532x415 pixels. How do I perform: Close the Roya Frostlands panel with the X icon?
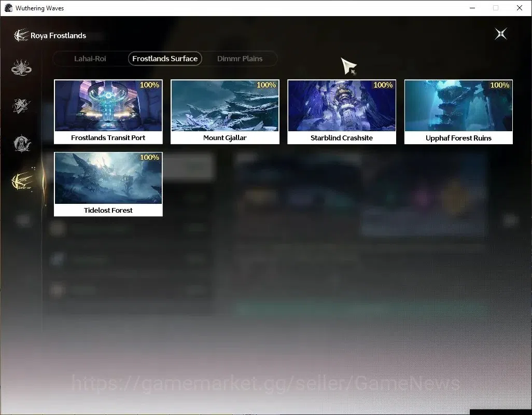pos(500,34)
